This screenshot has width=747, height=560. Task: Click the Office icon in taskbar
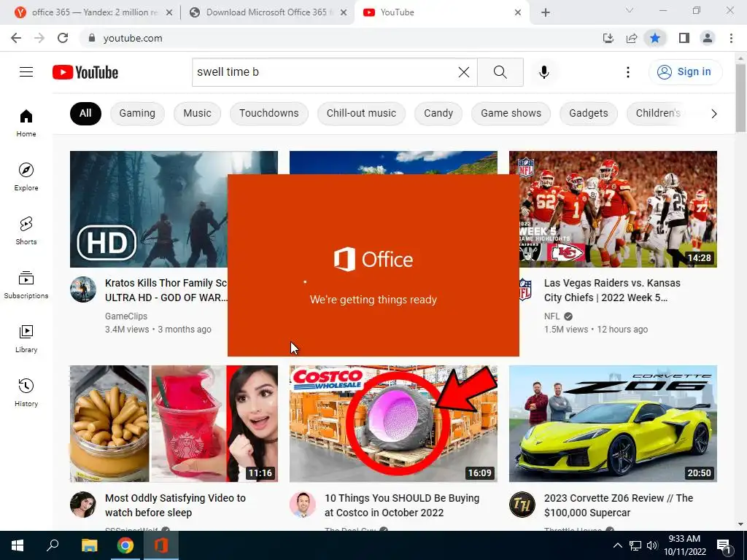tap(160, 545)
